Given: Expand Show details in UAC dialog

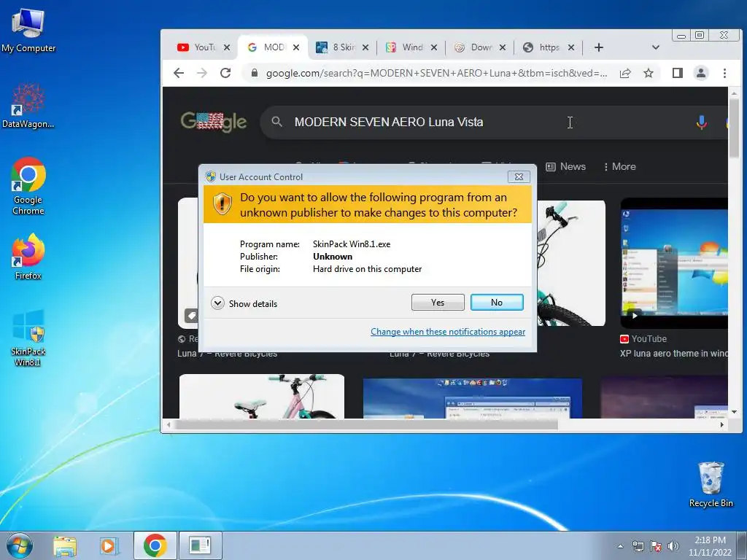Looking at the screenshot, I should pos(244,303).
